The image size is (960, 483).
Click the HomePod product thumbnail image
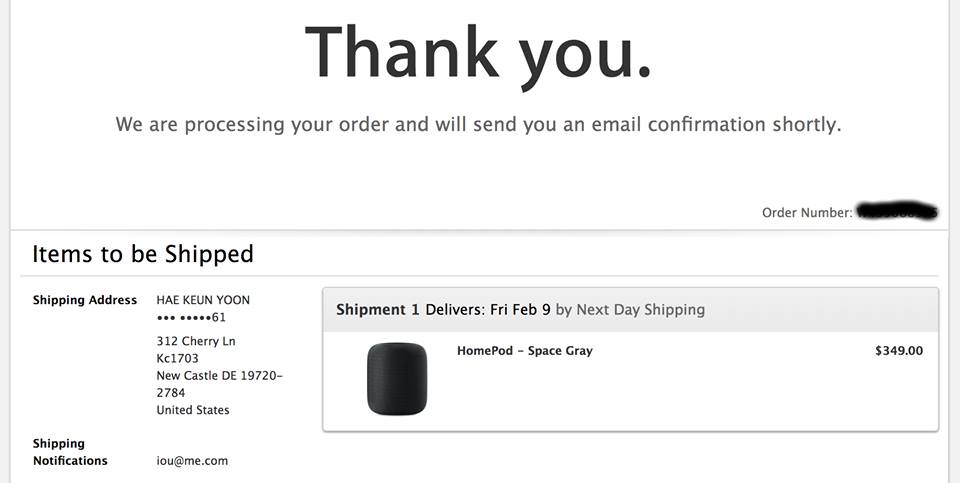click(397, 378)
